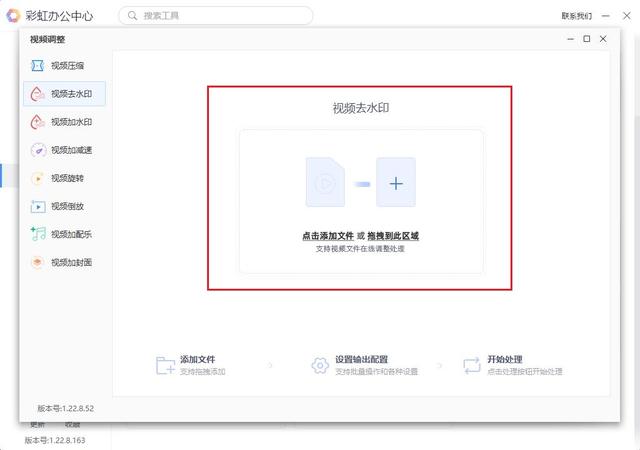Click main window version 版本号:1.22.8.163
640x450 pixels.
[x=55, y=440]
